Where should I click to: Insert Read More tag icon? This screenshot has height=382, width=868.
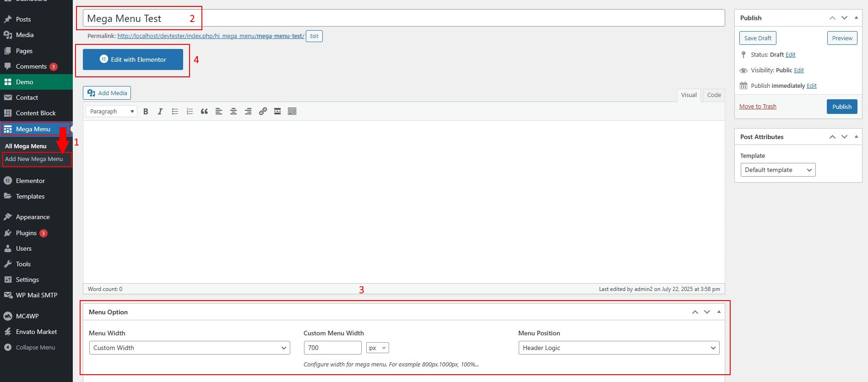tap(277, 111)
